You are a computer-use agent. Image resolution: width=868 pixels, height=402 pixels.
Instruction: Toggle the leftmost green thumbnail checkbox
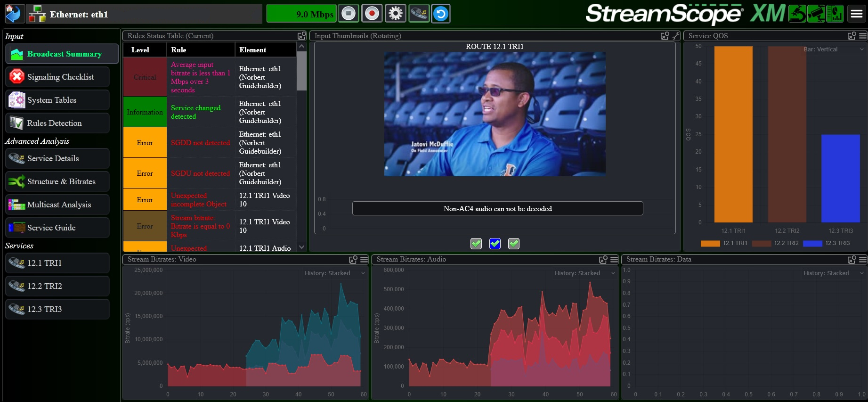pos(476,244)
